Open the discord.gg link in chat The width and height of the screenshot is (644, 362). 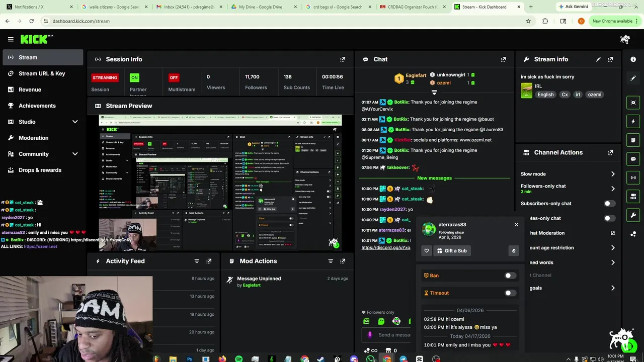tap(386, 247)
